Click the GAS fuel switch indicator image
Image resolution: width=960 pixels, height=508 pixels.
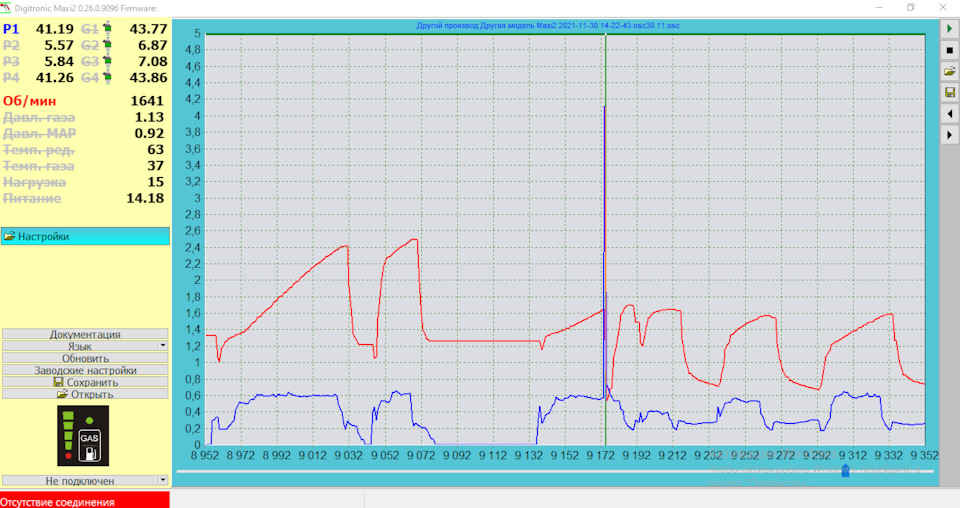point(83,436)
